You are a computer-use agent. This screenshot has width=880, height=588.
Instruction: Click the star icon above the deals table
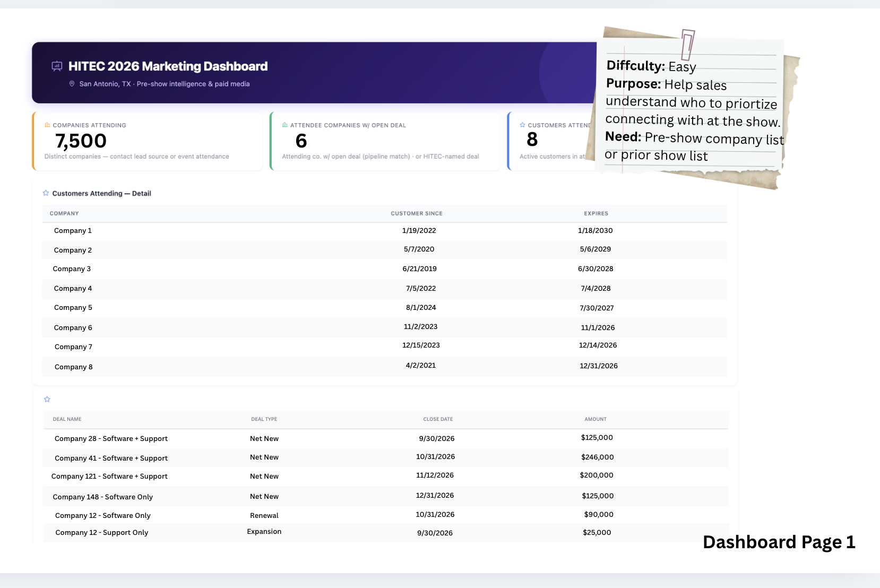click(x=47, y=399)
